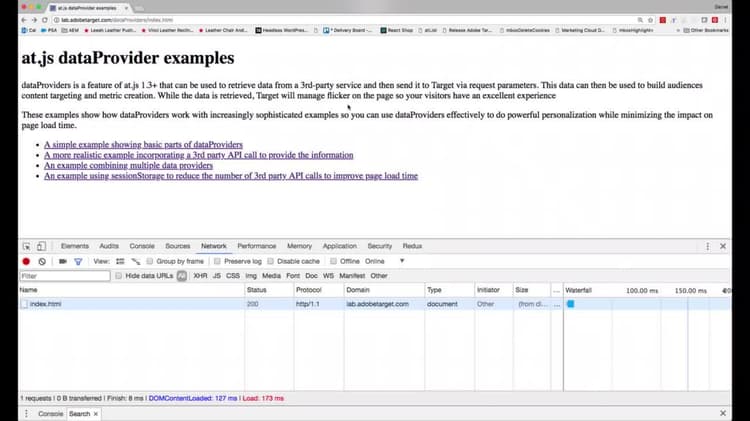Go forward using the browser arrow
The width and height of the screenshot is (750, 421).
(x=34, y=20)
